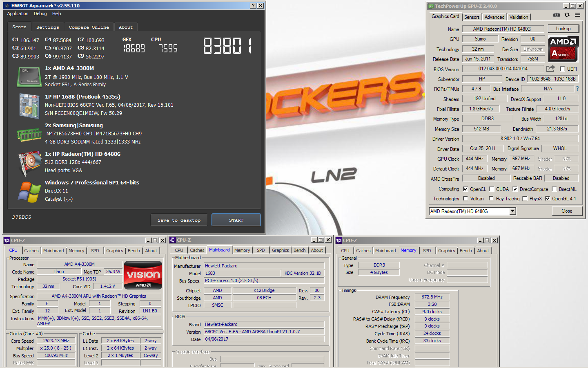Click the Driver Version field in GPU-Z
Viewport: 588px width, 368px height.
(520, 139)
